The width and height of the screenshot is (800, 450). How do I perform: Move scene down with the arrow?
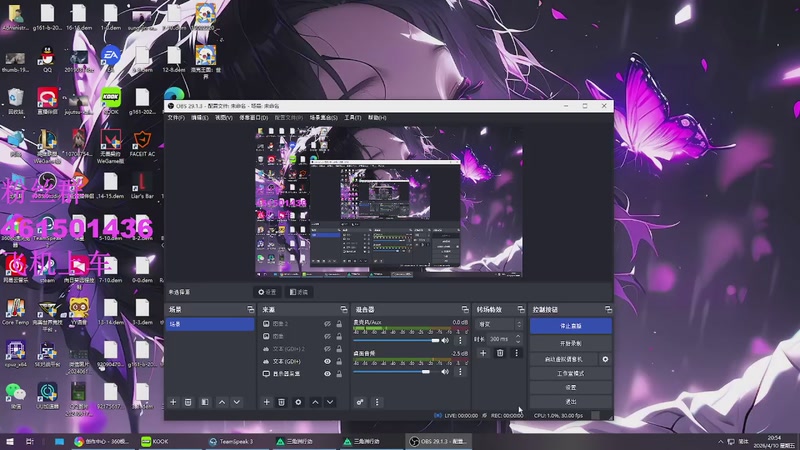(x=237, y=402)
